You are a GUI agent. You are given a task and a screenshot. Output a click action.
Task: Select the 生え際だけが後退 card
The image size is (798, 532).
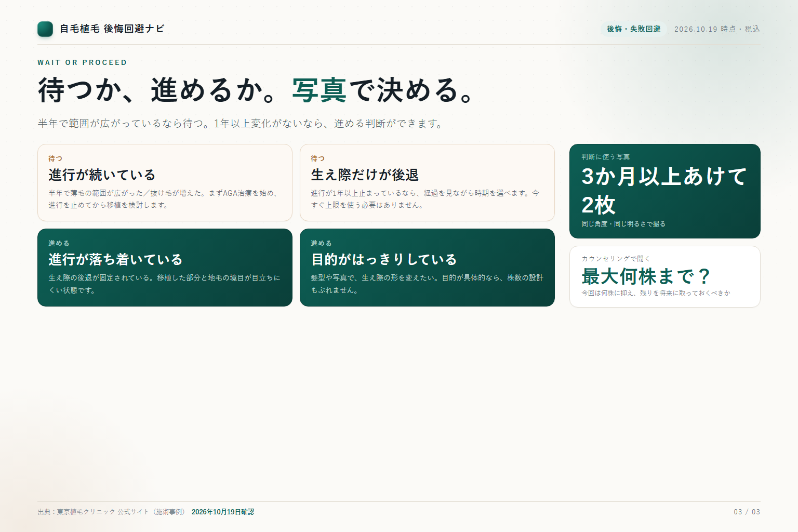[427, 182]
